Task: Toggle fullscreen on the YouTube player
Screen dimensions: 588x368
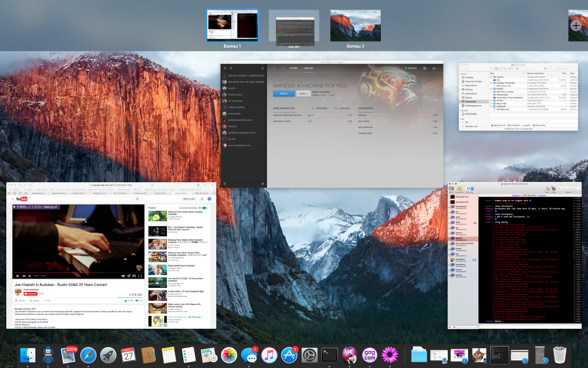Action: (x=140, y=276)
